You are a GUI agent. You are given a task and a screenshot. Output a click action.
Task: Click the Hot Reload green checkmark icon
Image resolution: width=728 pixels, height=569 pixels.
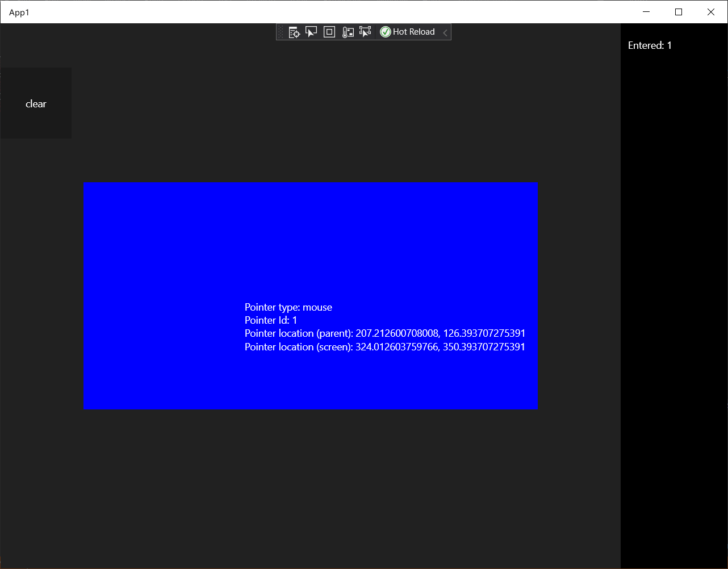point(386,32)
